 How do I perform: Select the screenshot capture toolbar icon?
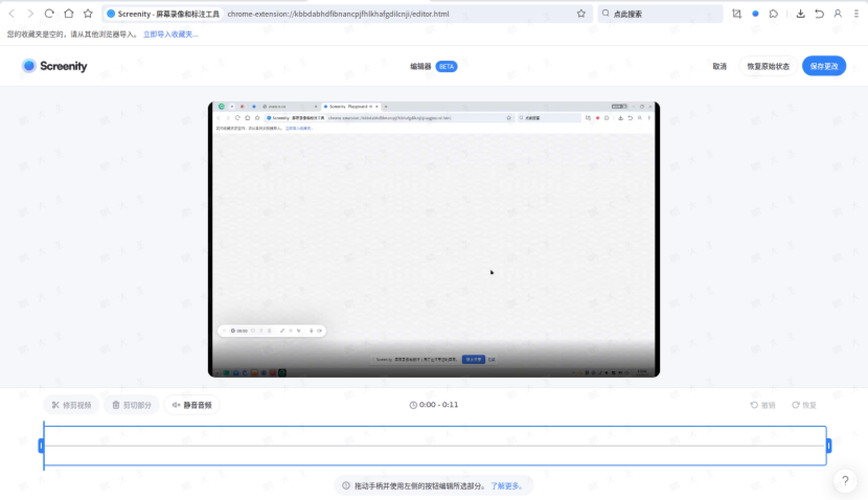click(x=737, y=14)
